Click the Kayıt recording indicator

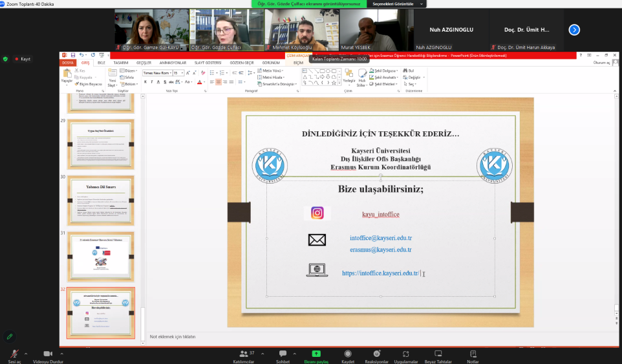point(23,59)
